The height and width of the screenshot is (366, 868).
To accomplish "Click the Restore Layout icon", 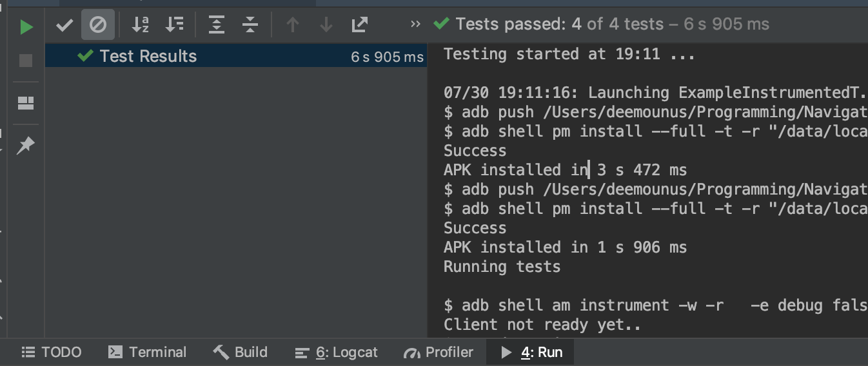I will point(26,103).
